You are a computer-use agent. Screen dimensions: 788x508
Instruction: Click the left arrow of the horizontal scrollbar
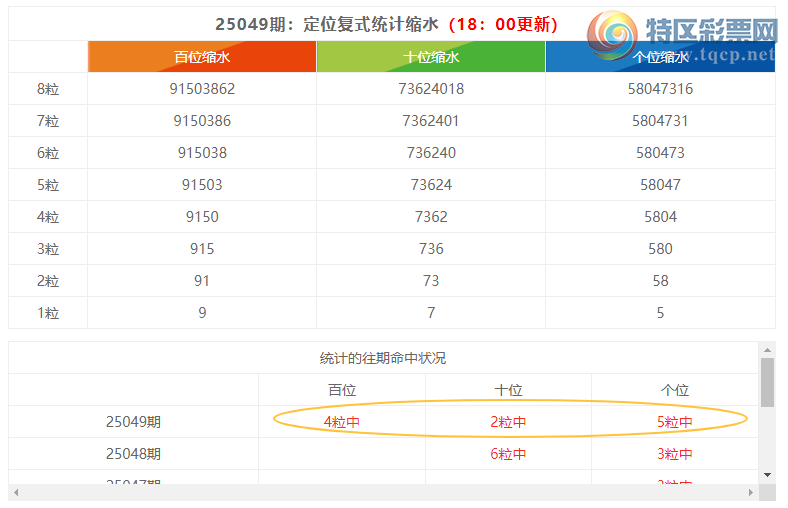click(x=15, y=493)
